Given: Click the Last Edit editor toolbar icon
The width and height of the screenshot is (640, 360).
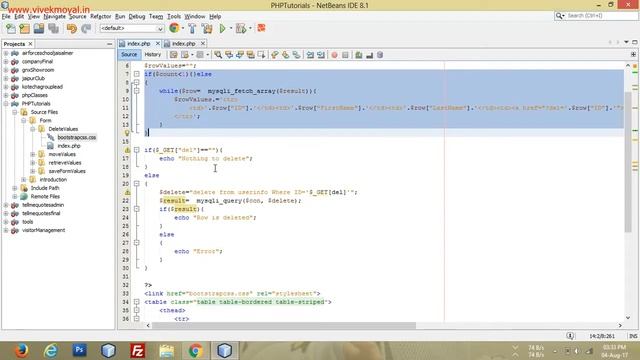Looking at the screenshot, I should click(x=173, y=55).
